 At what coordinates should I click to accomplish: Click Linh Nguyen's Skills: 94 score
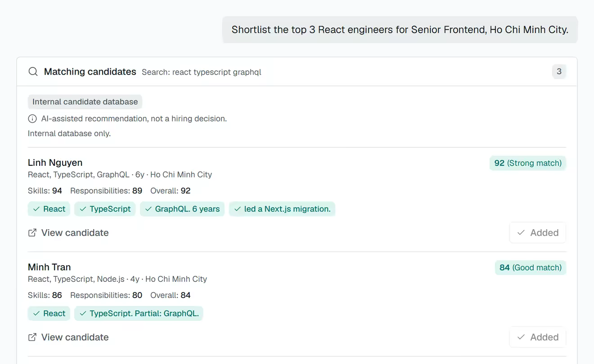(45, 191)
